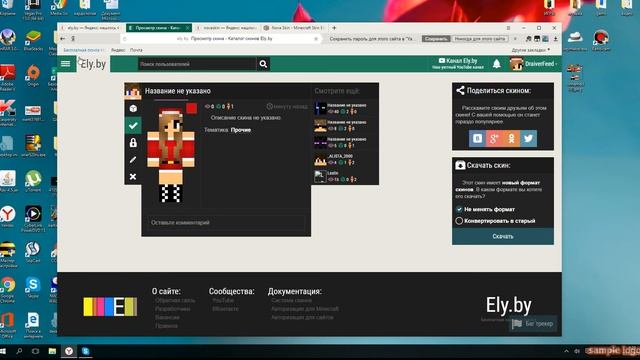Select the Origin desktop icon
The width and height of the screenshot is (640, 360).
(33, 76)
